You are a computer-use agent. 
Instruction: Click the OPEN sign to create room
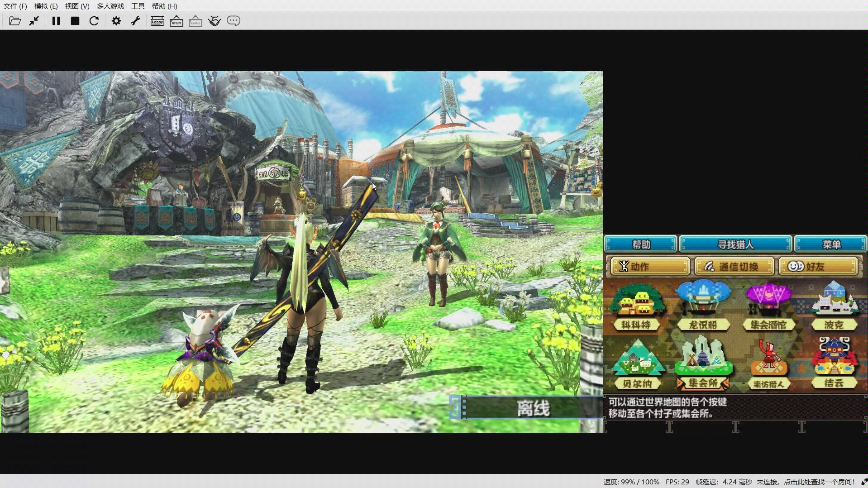click(176, 21)
